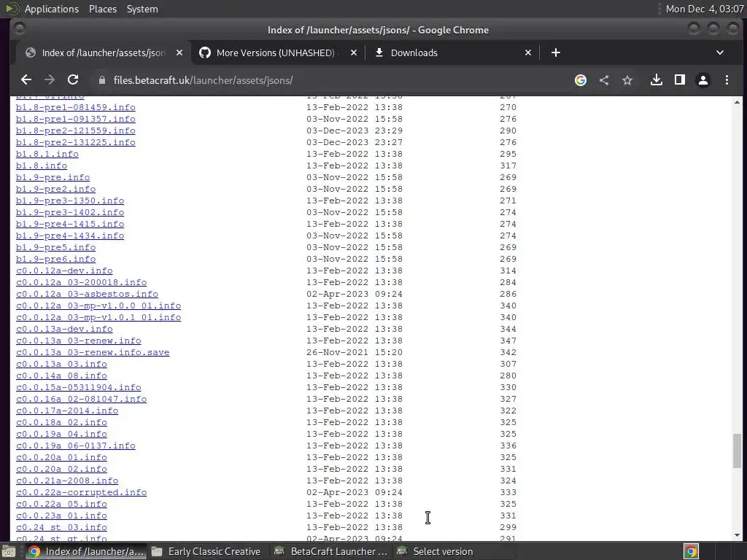This screenshot has height=560, width=747.
Task: Click the scrollbar up arrow
Action: (x=737, y=102)
